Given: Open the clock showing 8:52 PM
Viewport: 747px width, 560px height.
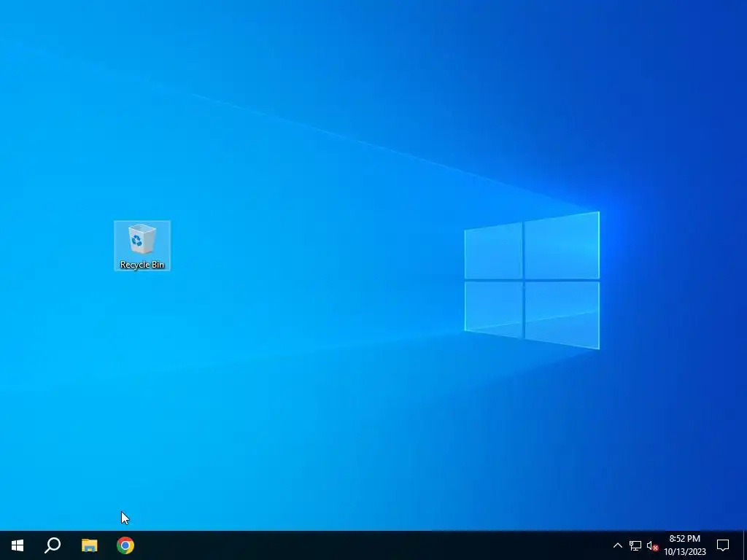Looking at the screenshot, I should (685, 545).
